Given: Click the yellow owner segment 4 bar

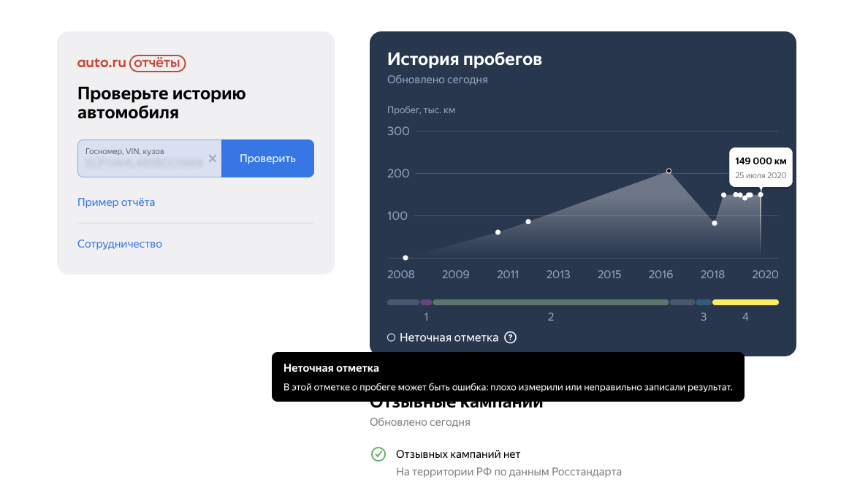Looking at the screenshot, I should click(x=746, y=302).
